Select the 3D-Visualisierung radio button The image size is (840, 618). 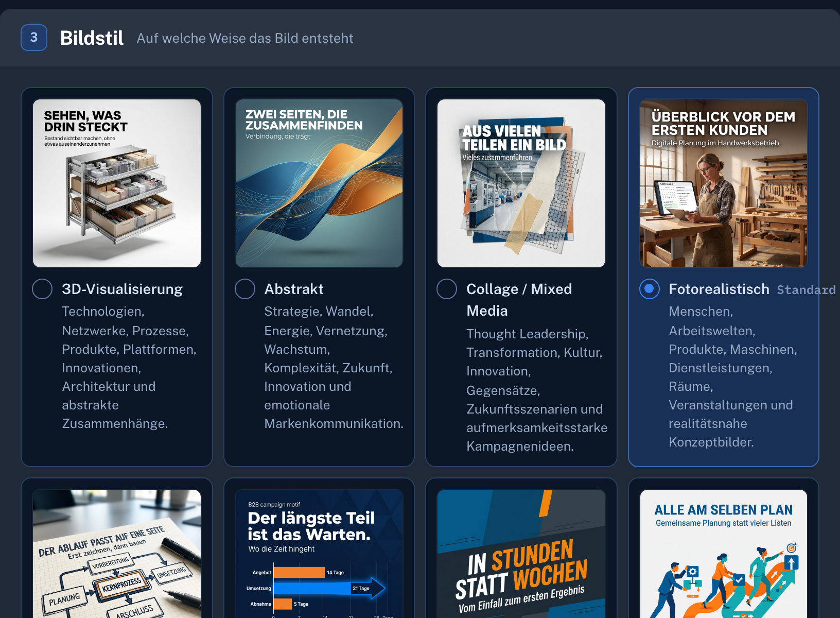click(42, 289)
